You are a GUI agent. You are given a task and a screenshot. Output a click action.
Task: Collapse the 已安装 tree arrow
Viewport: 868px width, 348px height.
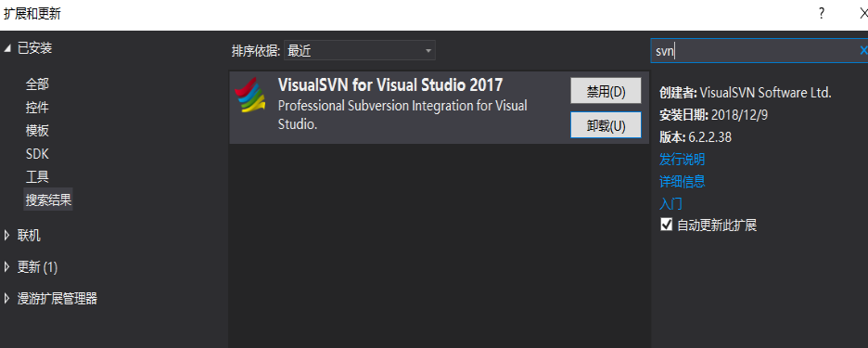coord(7,48)
